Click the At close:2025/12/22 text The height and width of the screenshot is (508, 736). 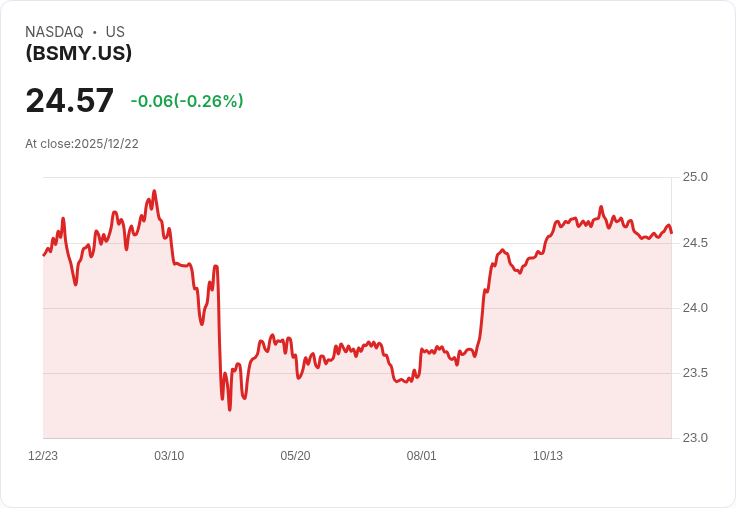click(x=82, y=144)
